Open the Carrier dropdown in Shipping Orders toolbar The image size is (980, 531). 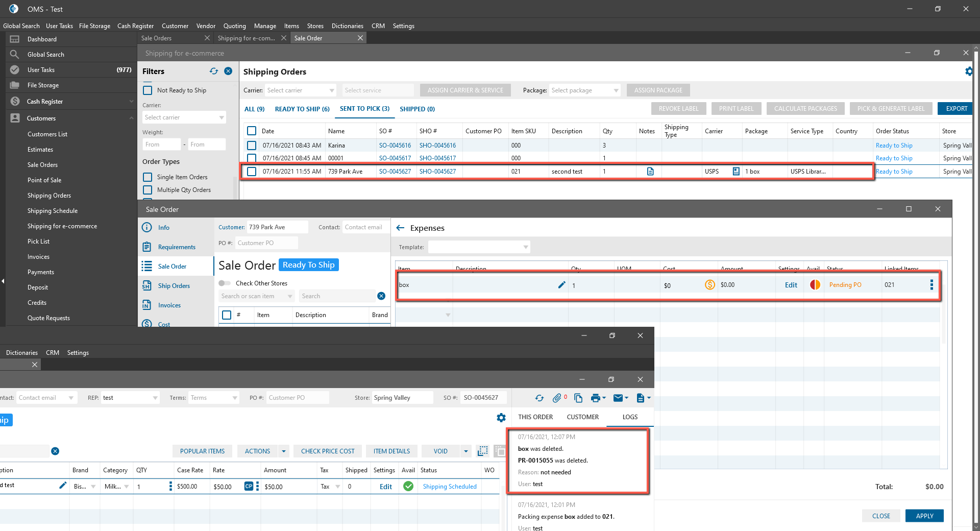coord(300,90)
